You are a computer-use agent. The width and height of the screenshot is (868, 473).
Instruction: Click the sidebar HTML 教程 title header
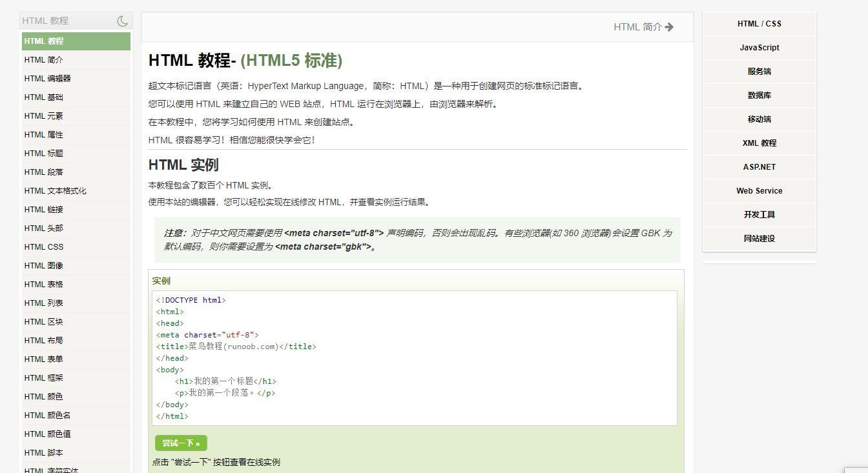pyautogui.click(x=45, y=21)
